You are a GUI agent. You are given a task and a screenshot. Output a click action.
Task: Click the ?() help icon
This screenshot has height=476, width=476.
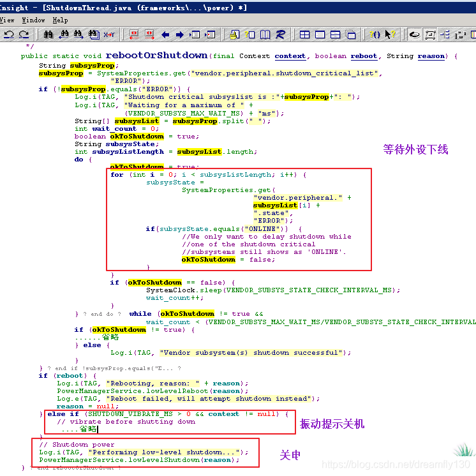pos(375,34)
